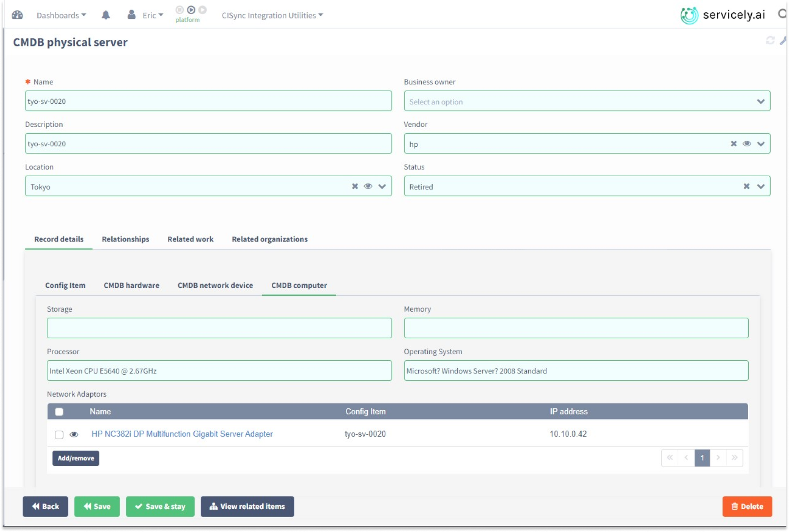789x532 pixels.
Task: Click the platform play icon in the header
Action: pyautogui.click(x=192, y=9)
